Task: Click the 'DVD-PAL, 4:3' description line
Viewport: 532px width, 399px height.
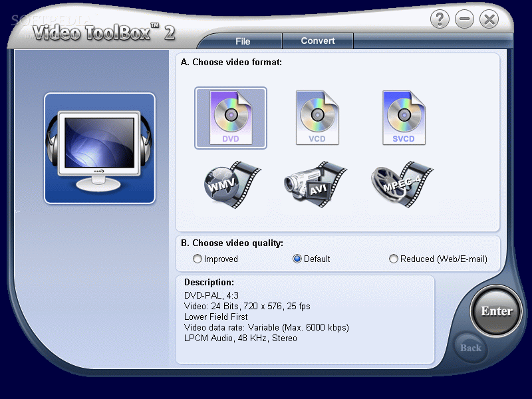Action: [211, 295]
